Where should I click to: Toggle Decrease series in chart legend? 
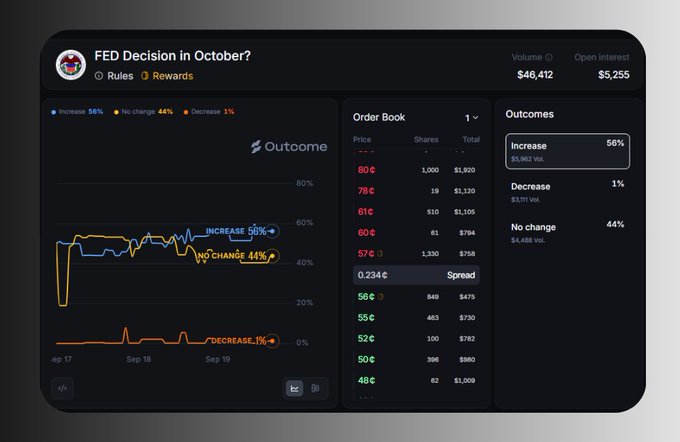point(209,111)
